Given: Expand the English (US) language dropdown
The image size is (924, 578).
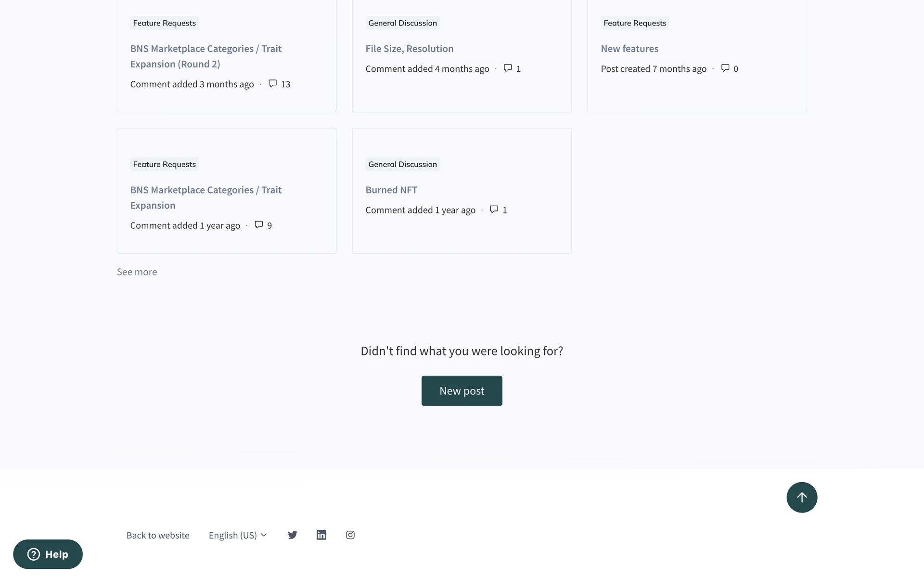Looking at the screenshot, I should 238,535.
